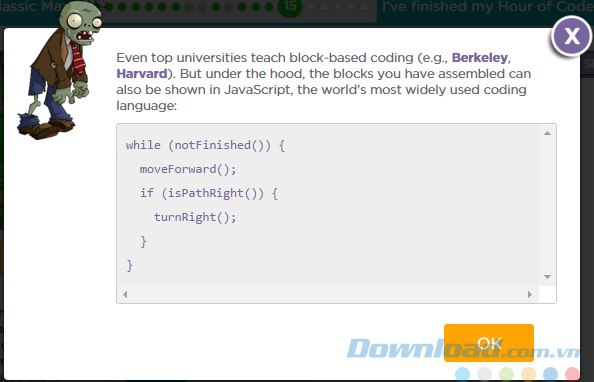
Task: Click the zombie character image
Action: tap(59, 70)
